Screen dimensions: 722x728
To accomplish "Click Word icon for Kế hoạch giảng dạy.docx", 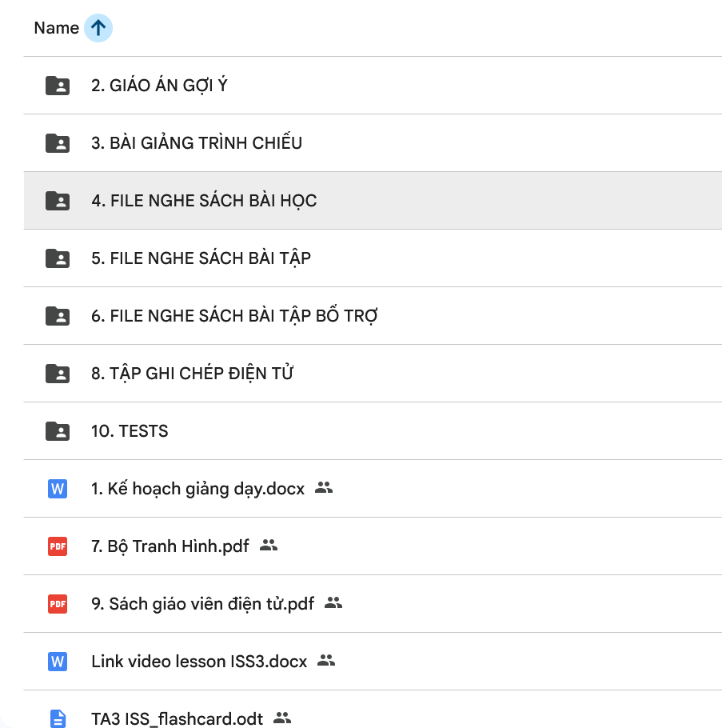I will tap(57, 489).
